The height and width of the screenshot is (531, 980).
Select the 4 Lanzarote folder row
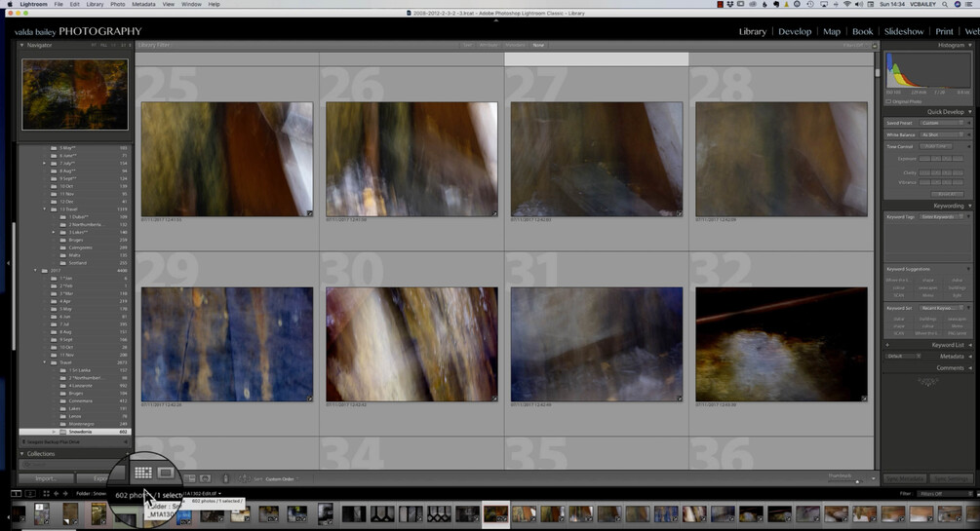(75, 386)
